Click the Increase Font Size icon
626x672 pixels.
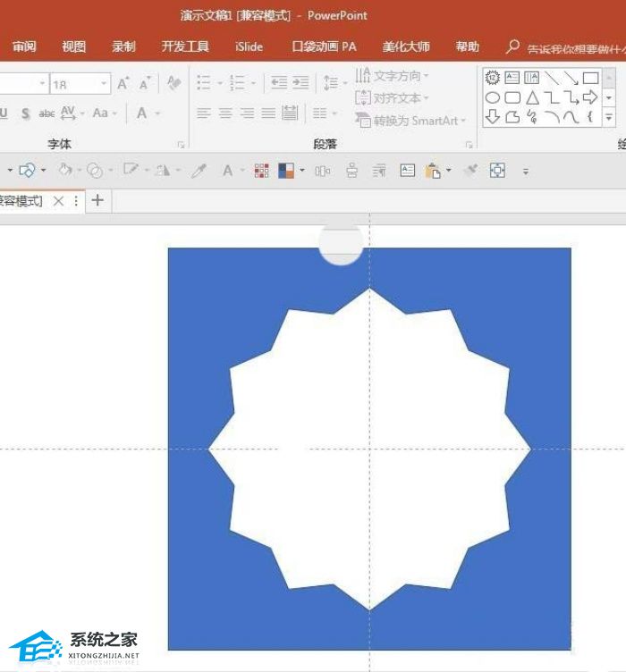(x=123, y=83)
